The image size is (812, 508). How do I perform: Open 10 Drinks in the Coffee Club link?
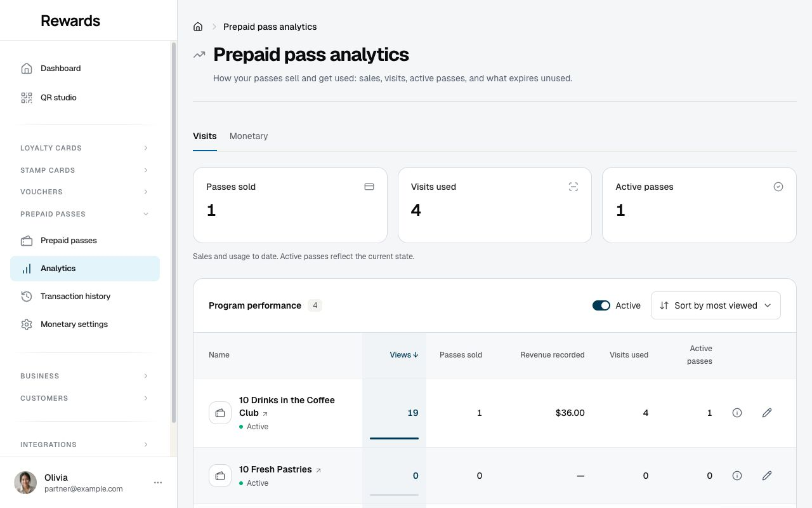coord(287,406)
